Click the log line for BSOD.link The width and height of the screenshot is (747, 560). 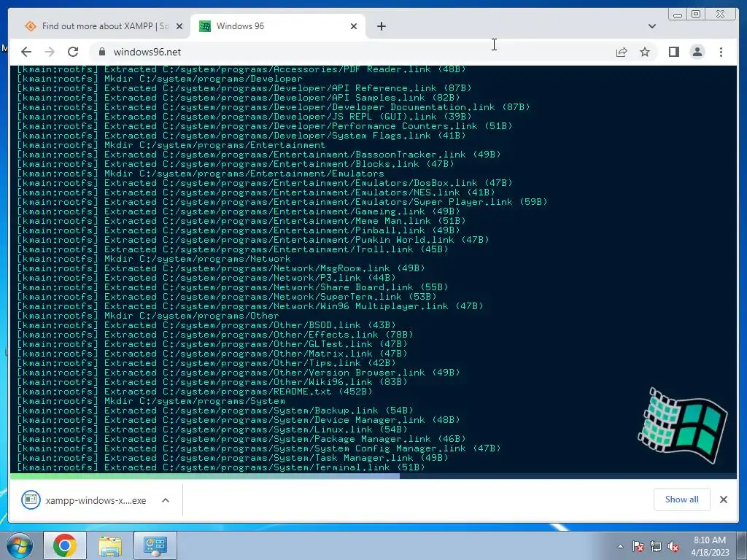tap(206, 325)
